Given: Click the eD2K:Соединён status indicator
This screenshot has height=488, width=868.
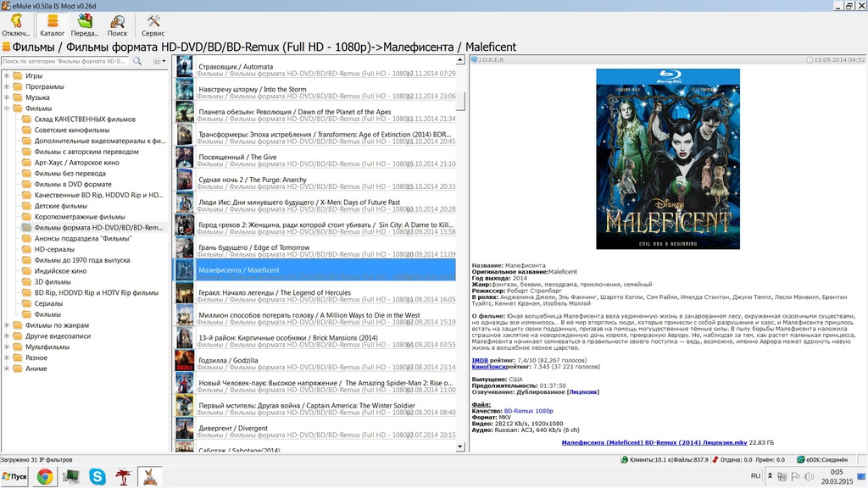Looking at the screenshot, I should click(822, 459).
